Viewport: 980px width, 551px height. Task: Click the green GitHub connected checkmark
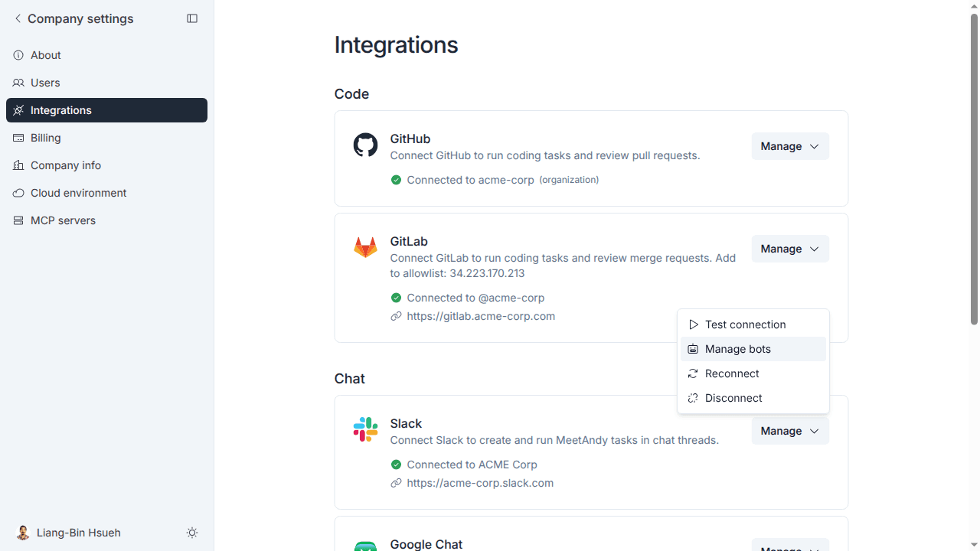click(396, 180)
